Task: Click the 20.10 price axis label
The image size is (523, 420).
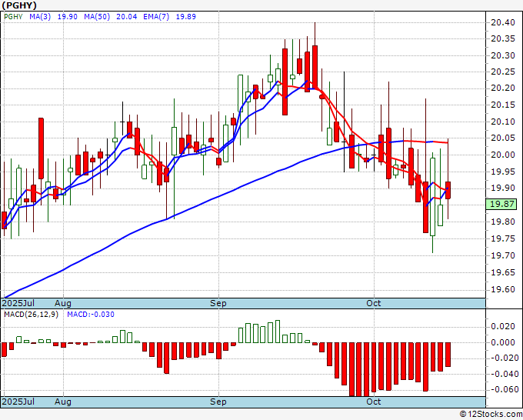Action: point(503,122)
